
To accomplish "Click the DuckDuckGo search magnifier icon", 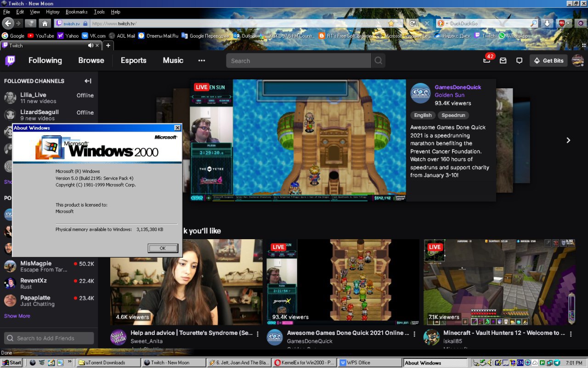I will (x=534, y=23).
